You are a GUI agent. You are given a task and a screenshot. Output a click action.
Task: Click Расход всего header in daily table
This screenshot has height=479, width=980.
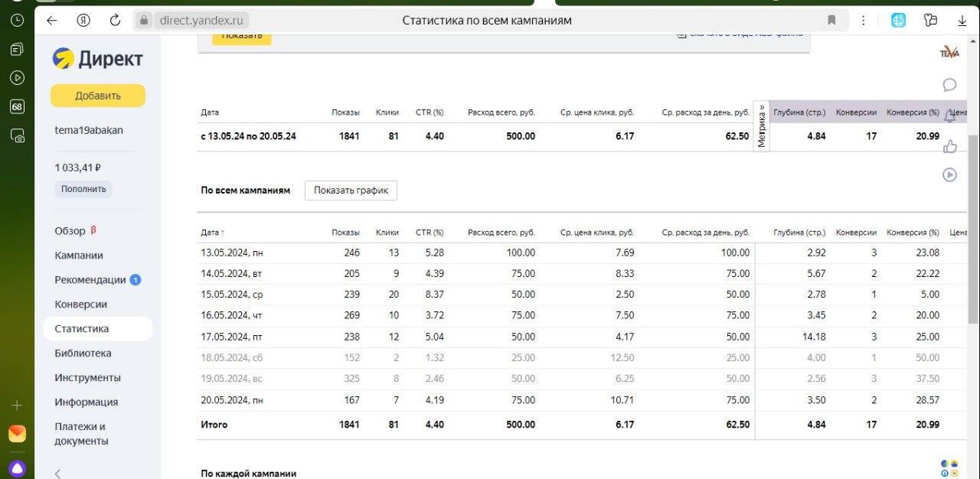tap(501, 233)
